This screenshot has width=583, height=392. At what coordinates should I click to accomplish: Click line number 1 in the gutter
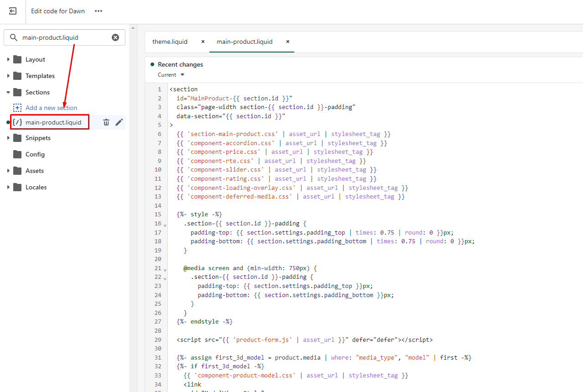[x=159, y=89]
